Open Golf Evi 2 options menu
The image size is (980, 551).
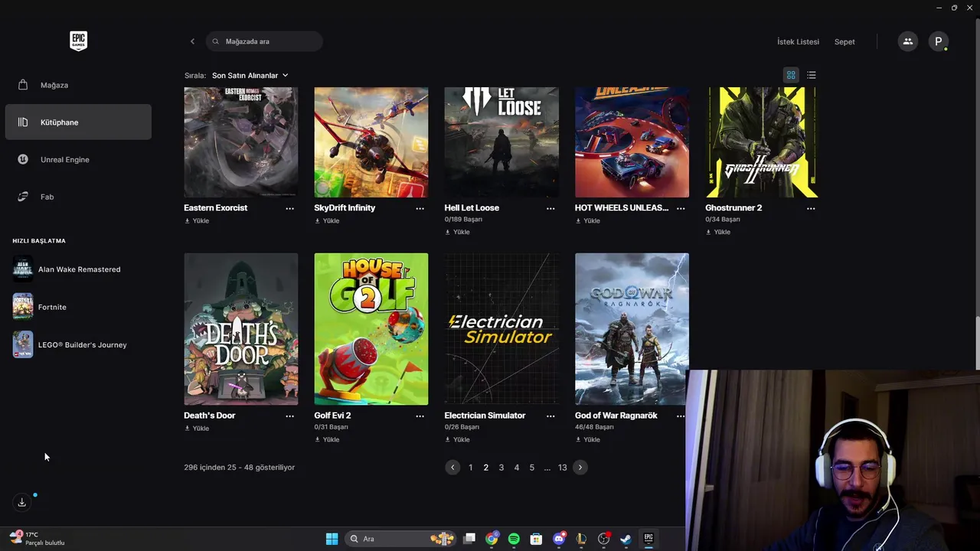point(420,416)
